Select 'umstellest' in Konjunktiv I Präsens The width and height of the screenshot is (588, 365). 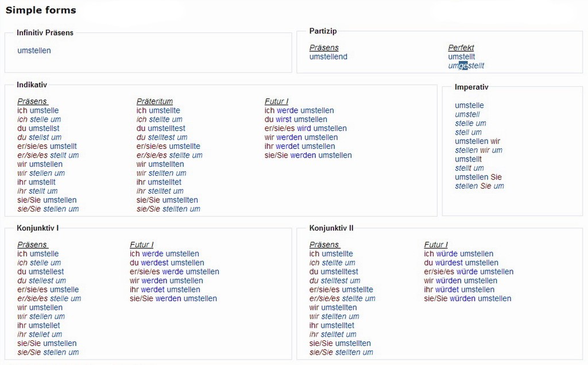coord(46,271)
